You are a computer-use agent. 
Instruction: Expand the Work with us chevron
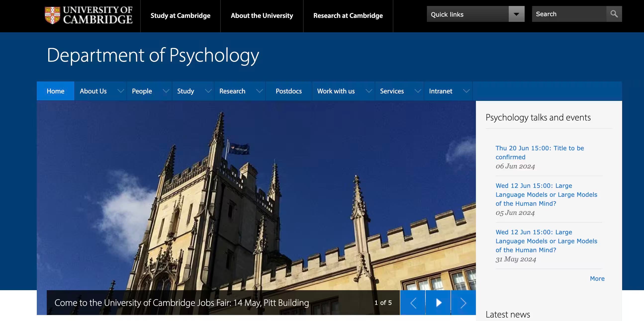369,91
